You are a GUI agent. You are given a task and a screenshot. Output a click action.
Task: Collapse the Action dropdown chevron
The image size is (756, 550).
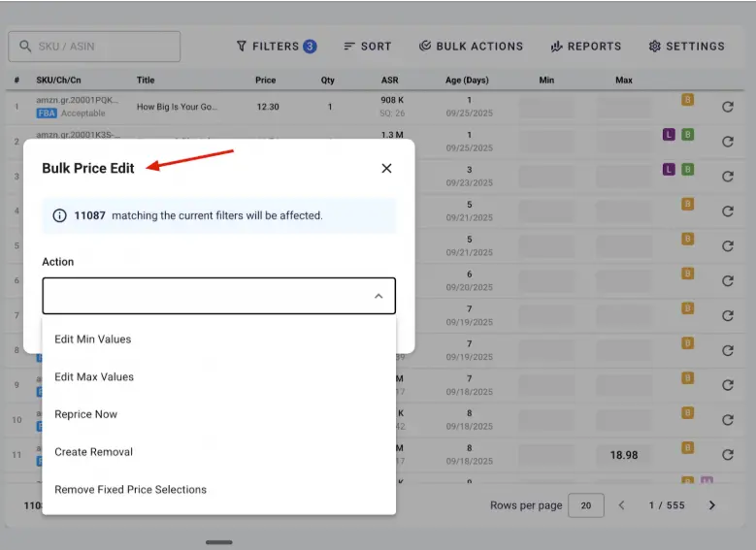click(x=378, y=296)
